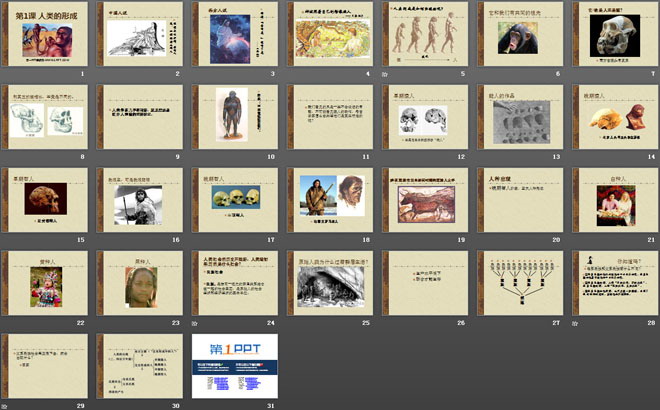Open slide 13 titled 能人的作品
660x410 pixels.
[517, 120]
